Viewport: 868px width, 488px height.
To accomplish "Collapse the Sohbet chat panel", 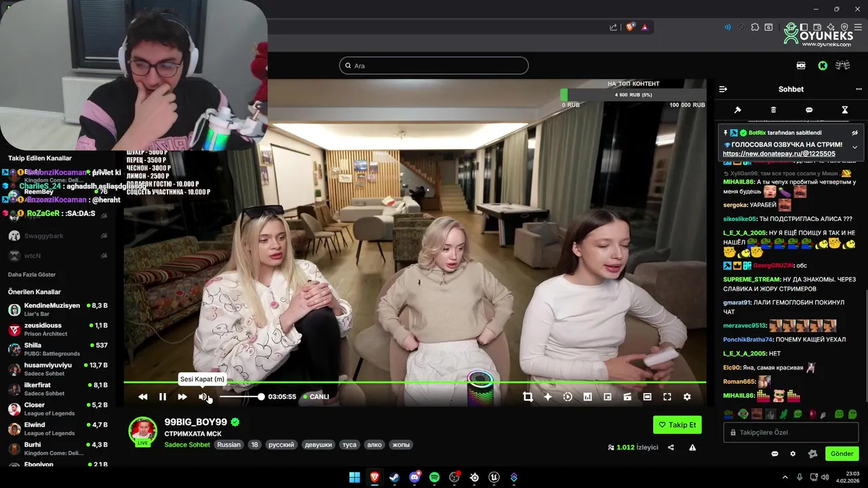I will tap(723, 89).
